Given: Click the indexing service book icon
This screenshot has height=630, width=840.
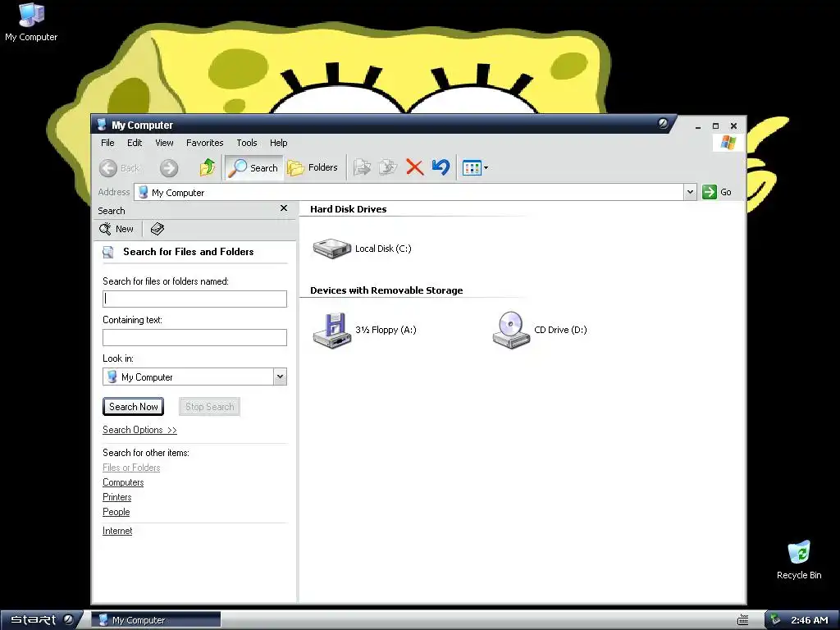Looking at the screenshot, I should 157,230.
